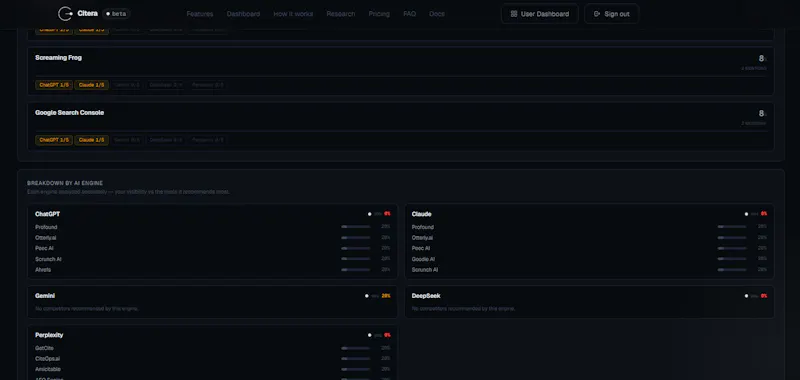This screenshot has height=380, width=800.
Task: Click ChatGPT 1/5 tag under Screaming Frog
Action: 54,85
